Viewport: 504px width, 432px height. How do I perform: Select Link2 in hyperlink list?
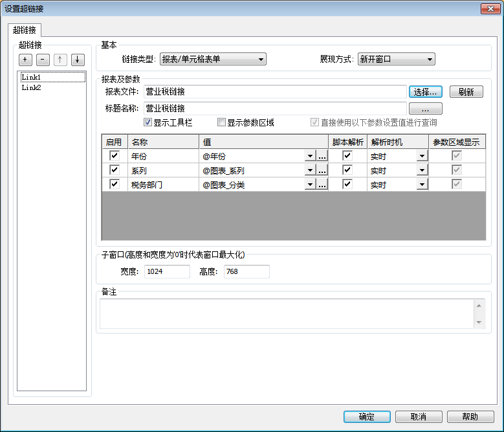pyautogui.click(x=31, y=87)
